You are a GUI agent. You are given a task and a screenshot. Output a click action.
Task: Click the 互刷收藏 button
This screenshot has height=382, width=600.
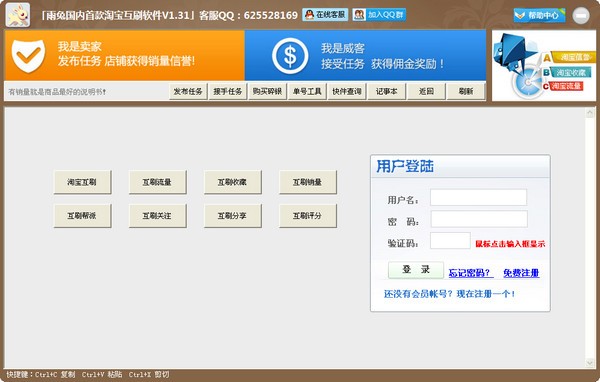tap(232, 182)
